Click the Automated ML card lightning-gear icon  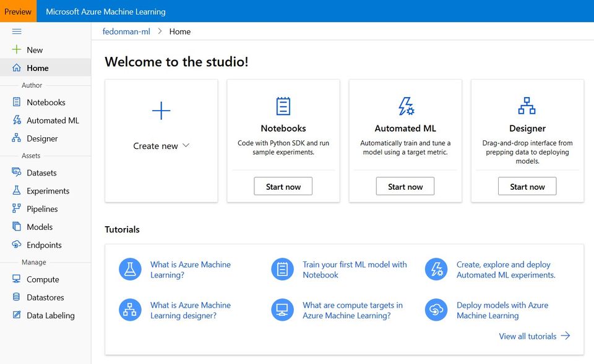coord(406,106)
